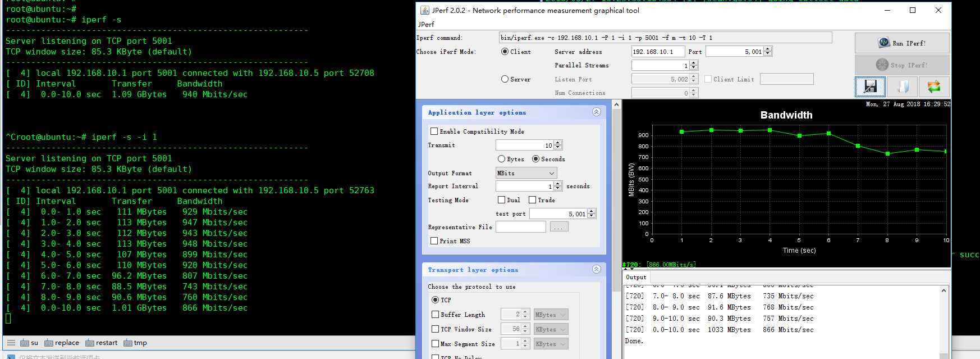Increase the Num Connections value

[x=694, y=90]
